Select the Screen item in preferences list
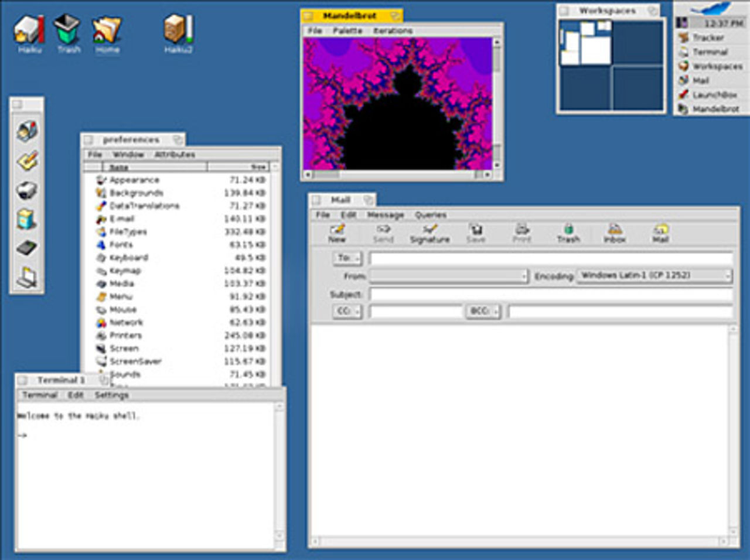This screenshot has width=750, height=560. pos(124,349)
